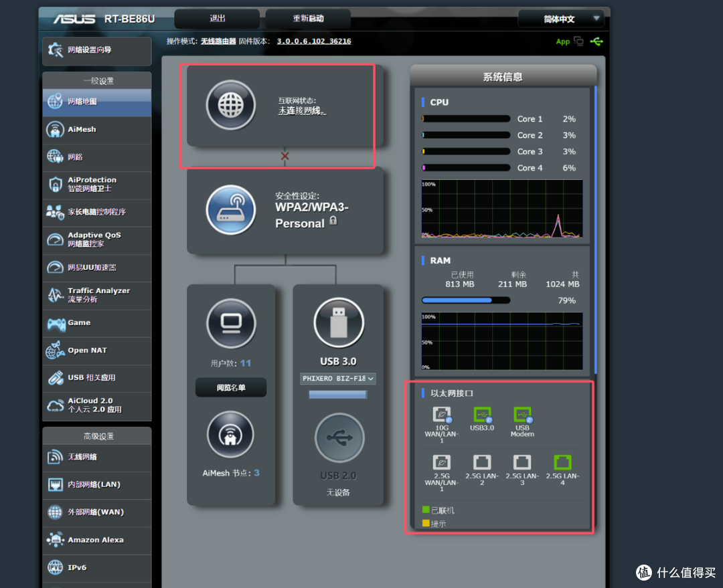Viewport: 723px width, 588px height.
Task: Click the wireless router security icon
Action: point(230,210)
